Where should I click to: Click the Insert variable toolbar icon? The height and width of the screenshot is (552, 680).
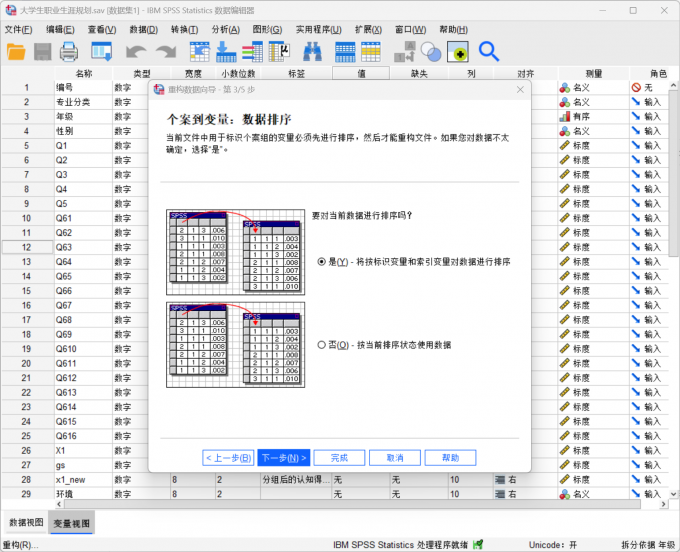[x=371, y=52]
